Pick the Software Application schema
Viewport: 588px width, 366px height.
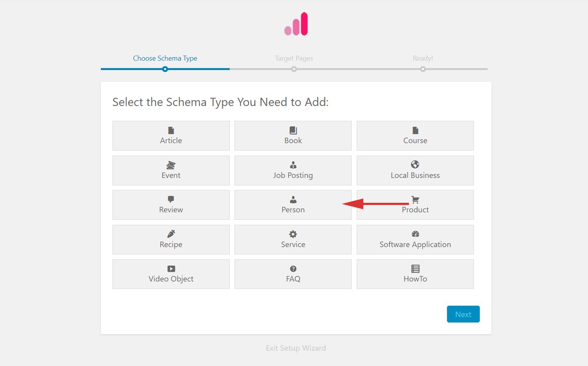[x=415, y=239]
